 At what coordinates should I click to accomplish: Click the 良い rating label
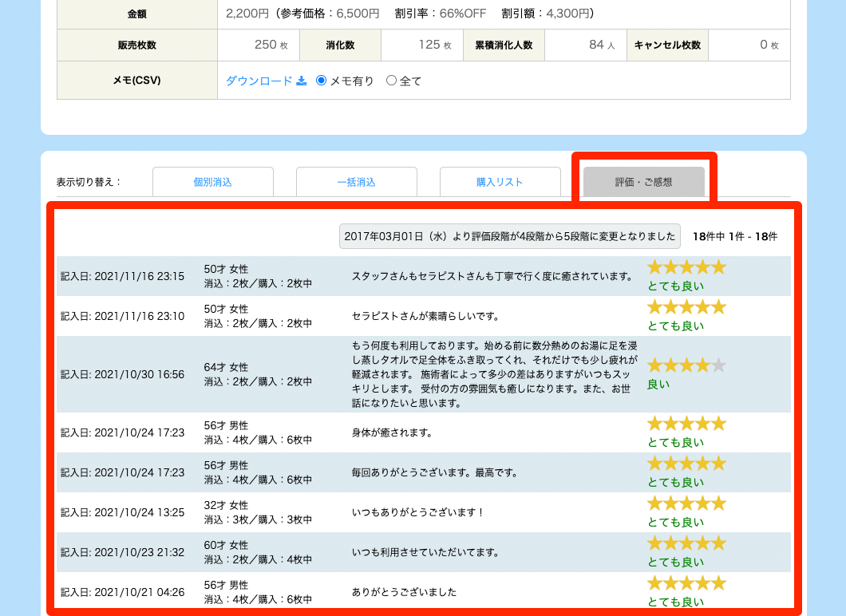click(658, 385)
